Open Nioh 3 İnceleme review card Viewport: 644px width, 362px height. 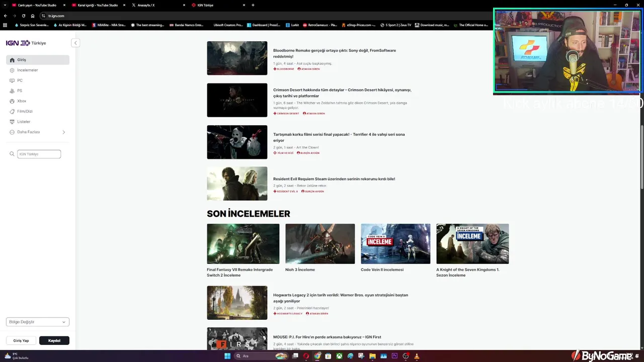[320, 248]
